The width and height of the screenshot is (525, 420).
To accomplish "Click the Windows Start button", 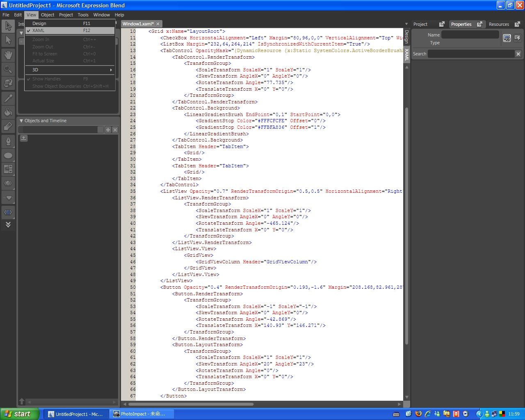I will [x=19, y=414].
